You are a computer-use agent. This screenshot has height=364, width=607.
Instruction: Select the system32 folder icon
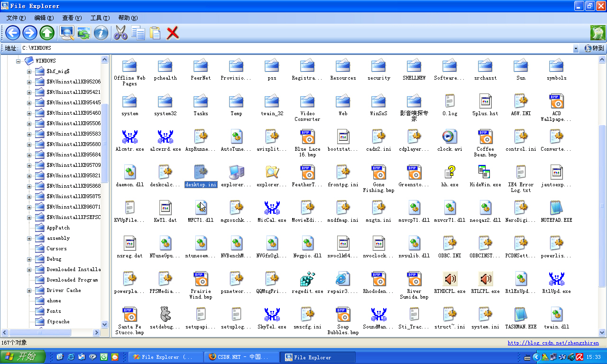click(x=165, y=101)
